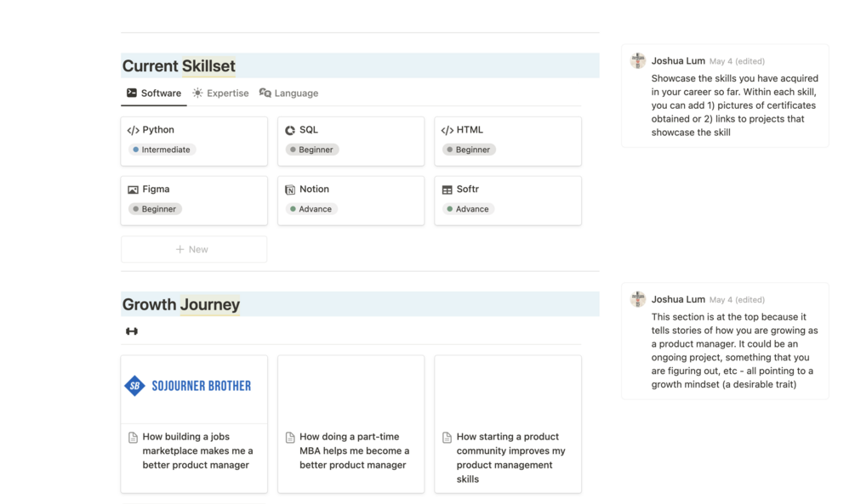Image resolution: width=855 pixels, height=504 pixels.
Task: Click Joshua Lum's avatar on Skillset comment
Action: tap(638, 60)
